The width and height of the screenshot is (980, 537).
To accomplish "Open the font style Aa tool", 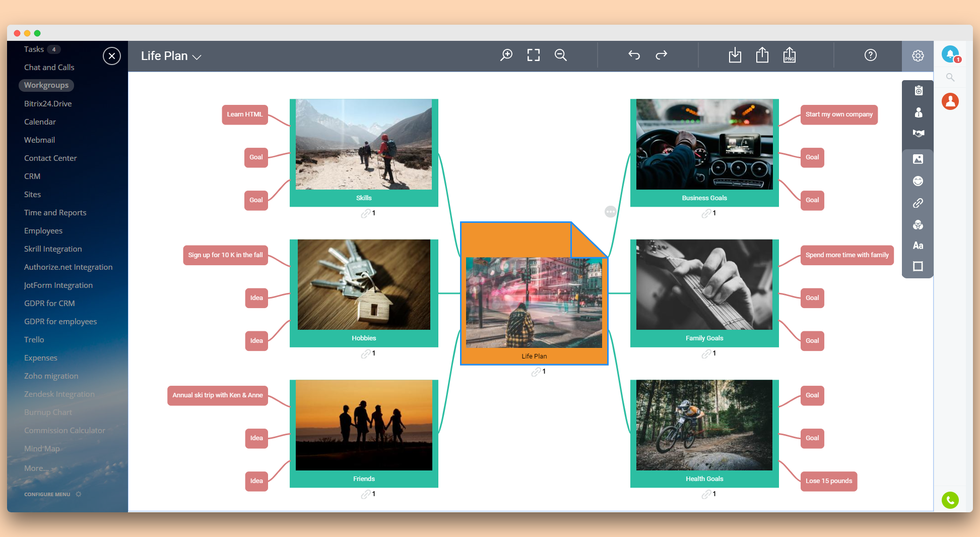I will tap(918, 246).
